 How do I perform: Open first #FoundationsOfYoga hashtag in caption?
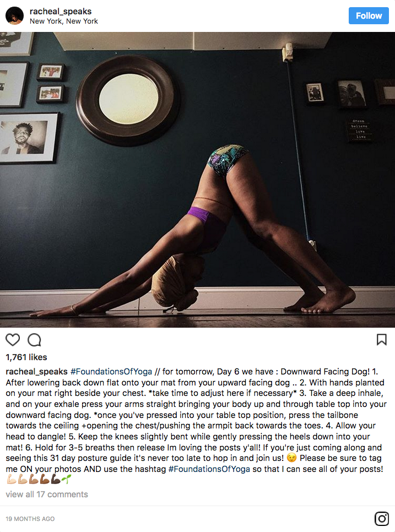(111, 372)
